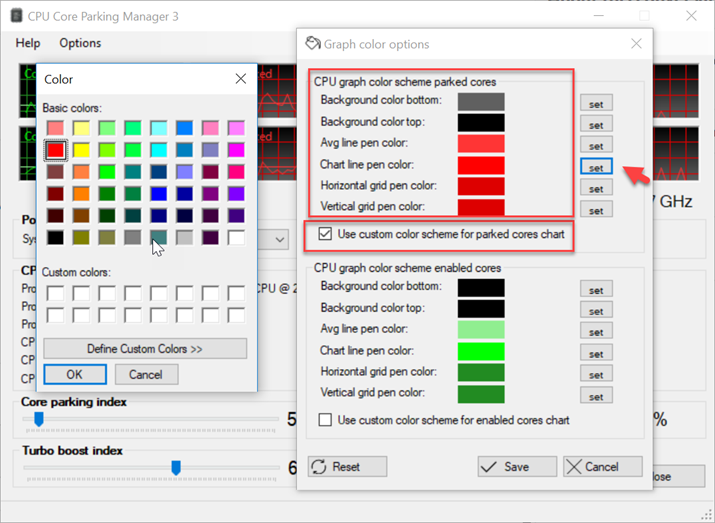Cancel the Color picker dialog
This screenshot has width=715, height=523.
[146, 374]
